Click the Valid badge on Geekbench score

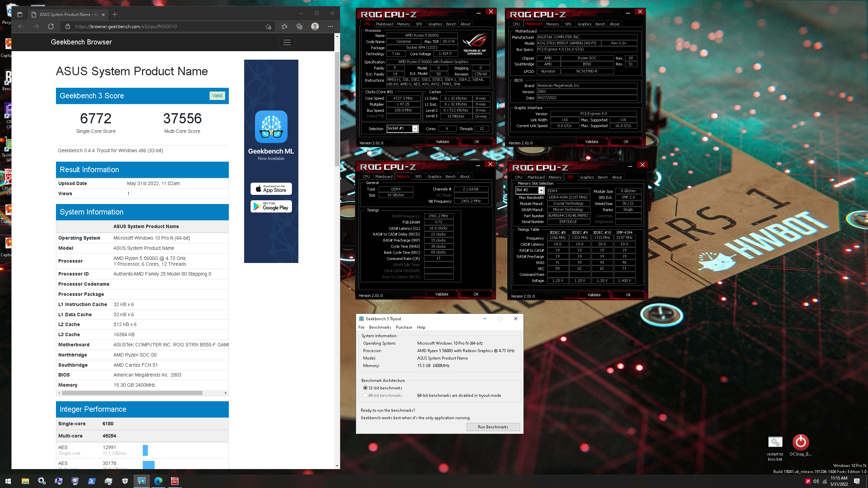click(217, 96)
